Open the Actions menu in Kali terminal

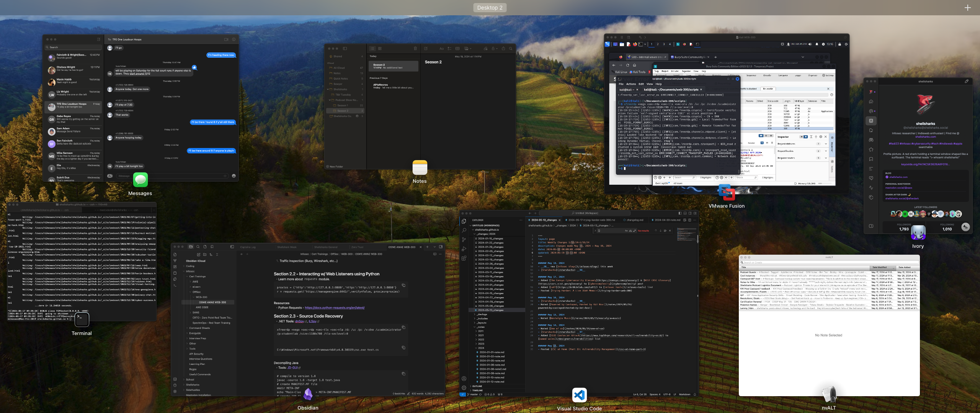coord(631,84)
